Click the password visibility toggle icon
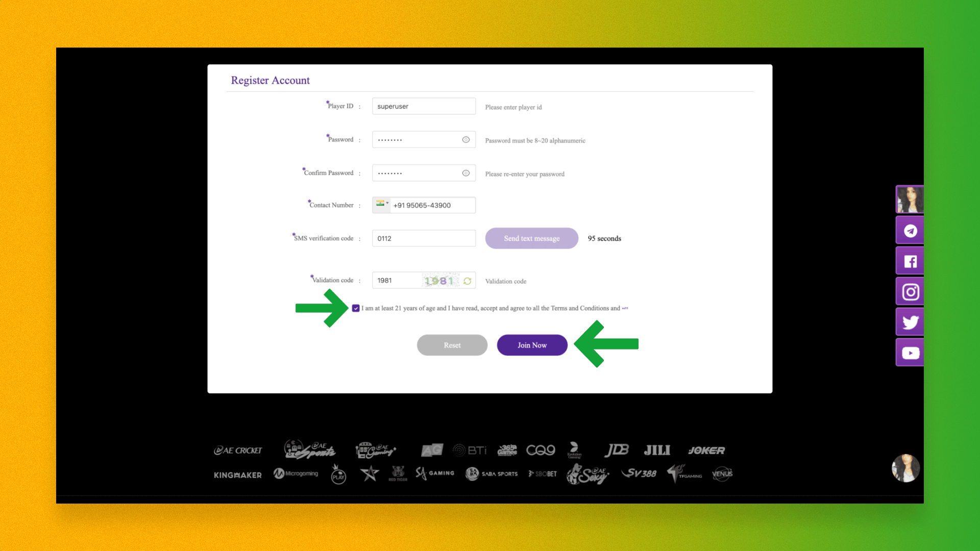Viewport: 980px width, 551px height. click(466, 139)
